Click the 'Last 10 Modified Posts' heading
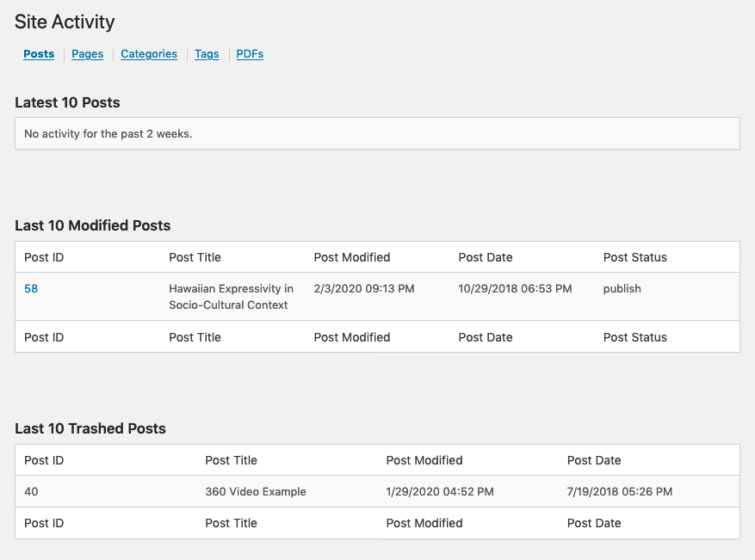This screenshot has width=755, height=560. (x=92, y=225)
